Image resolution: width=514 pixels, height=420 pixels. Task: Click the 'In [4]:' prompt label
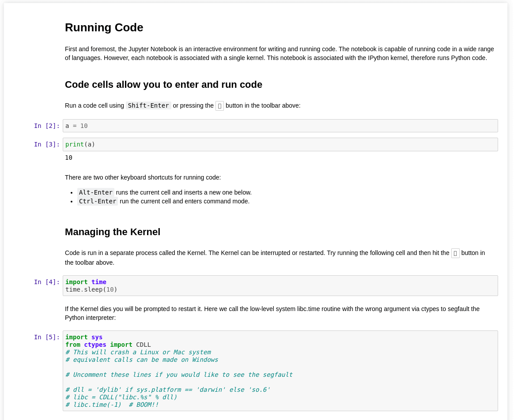tap(47, 282)
